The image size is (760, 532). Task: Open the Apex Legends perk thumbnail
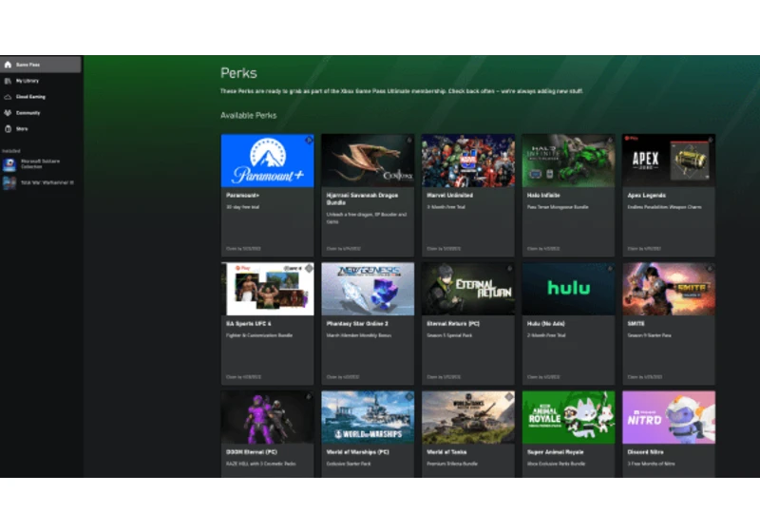pos(669,161)
